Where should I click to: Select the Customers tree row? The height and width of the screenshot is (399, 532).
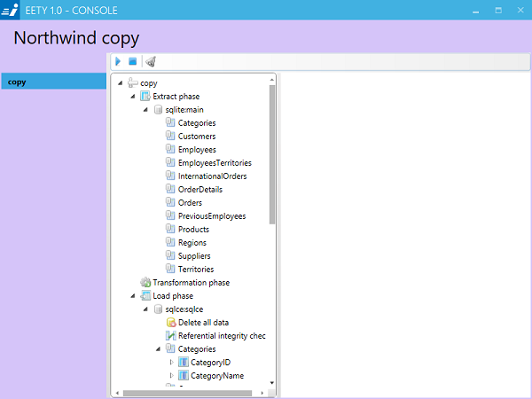click(x=191, y=136)
